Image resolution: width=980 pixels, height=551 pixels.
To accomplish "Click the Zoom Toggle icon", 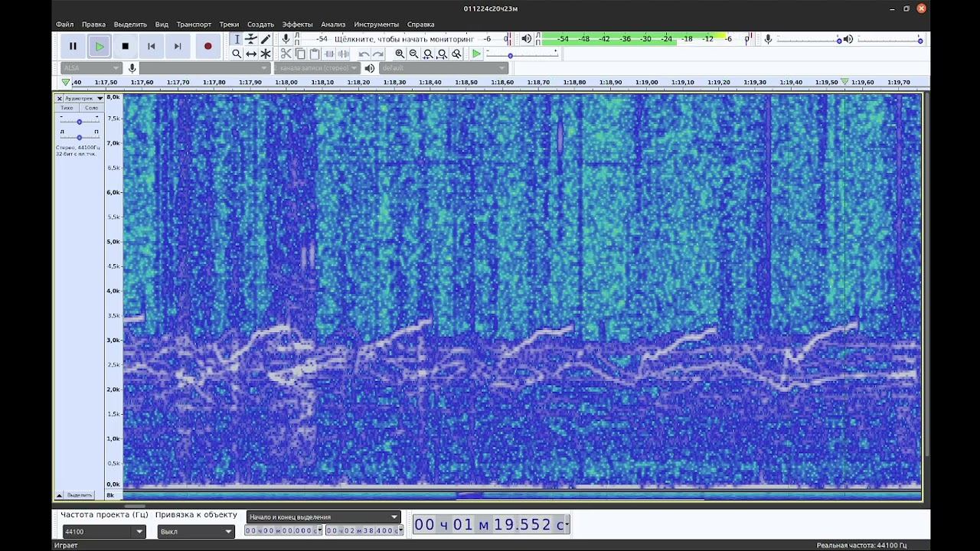I will click(x=457, y=54).
